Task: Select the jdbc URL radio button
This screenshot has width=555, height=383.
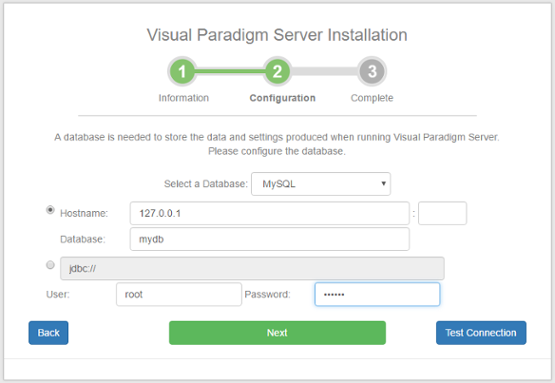Action: (50, 265)
